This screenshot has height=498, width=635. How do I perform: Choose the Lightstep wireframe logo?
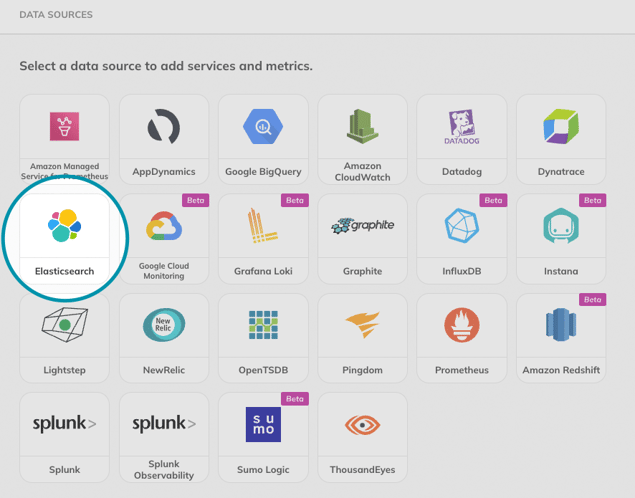click(x=65, y=325)
